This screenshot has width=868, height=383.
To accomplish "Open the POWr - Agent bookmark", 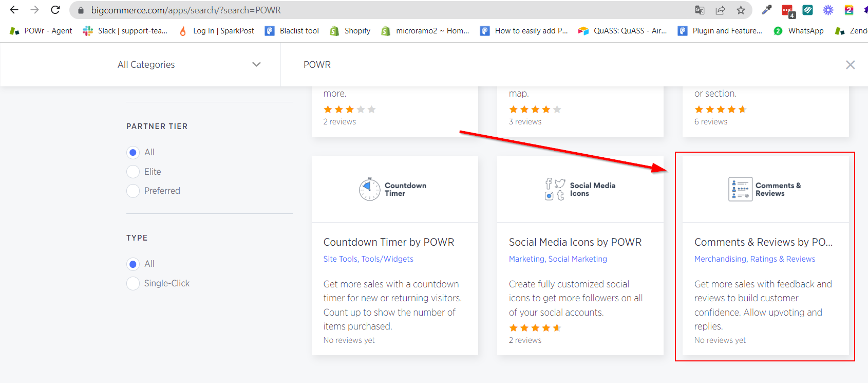I will 41,31.
